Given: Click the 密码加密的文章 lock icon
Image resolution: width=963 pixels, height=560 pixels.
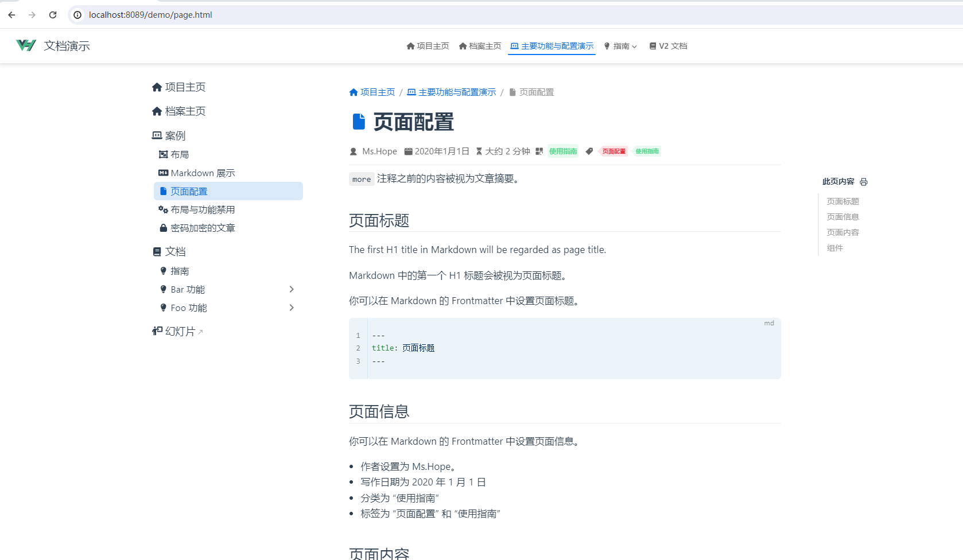Looking at the screenshot, I should [164, 228].
